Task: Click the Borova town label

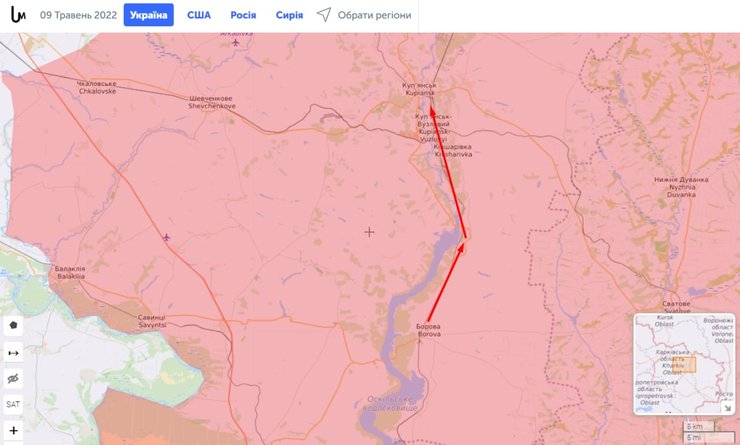Action: [x=429, y=330]
